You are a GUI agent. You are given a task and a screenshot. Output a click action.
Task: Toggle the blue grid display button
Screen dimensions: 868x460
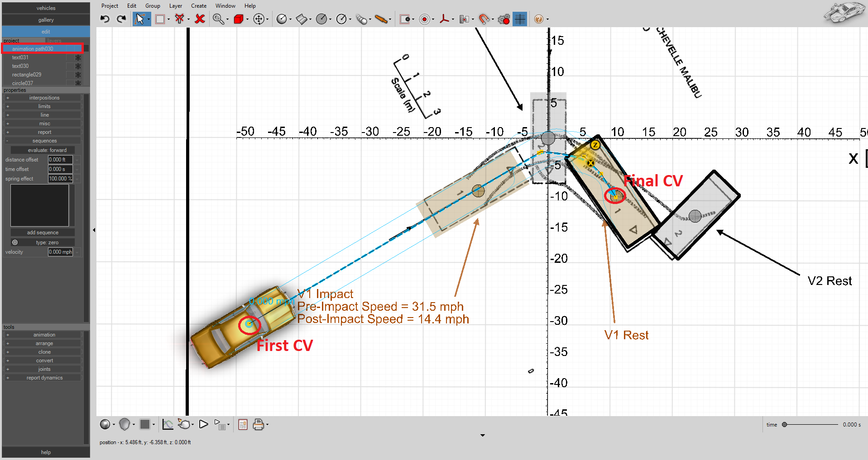pos(520,19)
